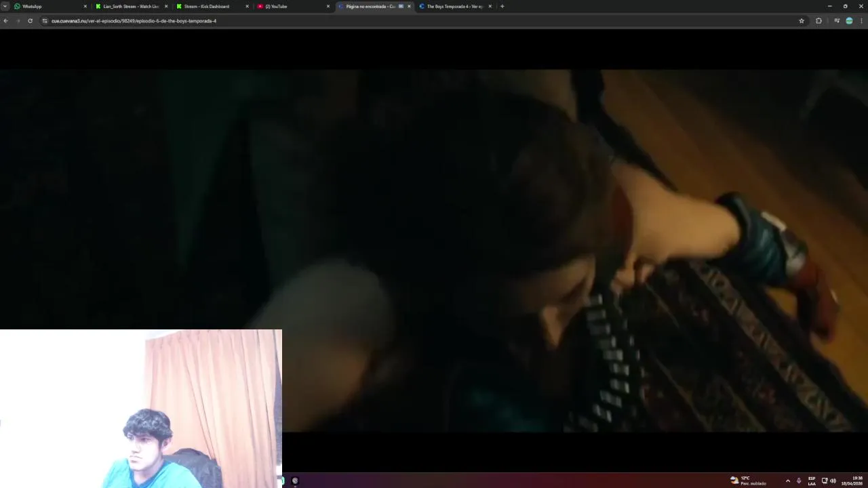Go back to the previous page
868x488 pixels.
tap(6, 21)
